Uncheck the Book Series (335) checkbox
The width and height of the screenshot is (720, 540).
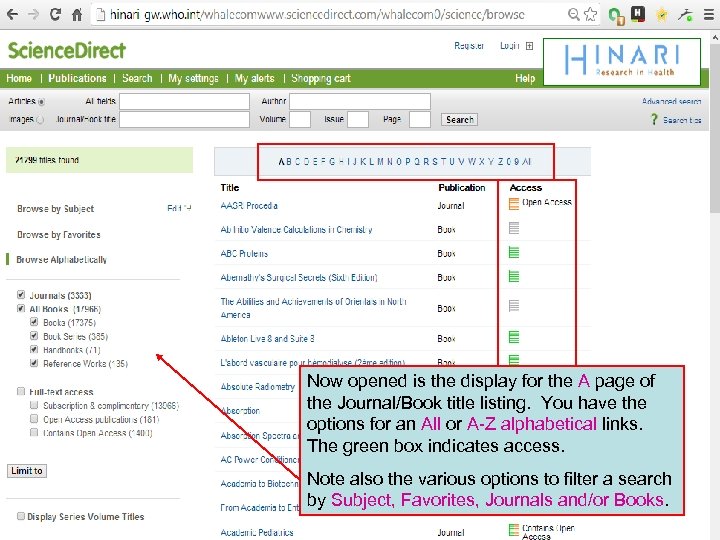point(34,336)
